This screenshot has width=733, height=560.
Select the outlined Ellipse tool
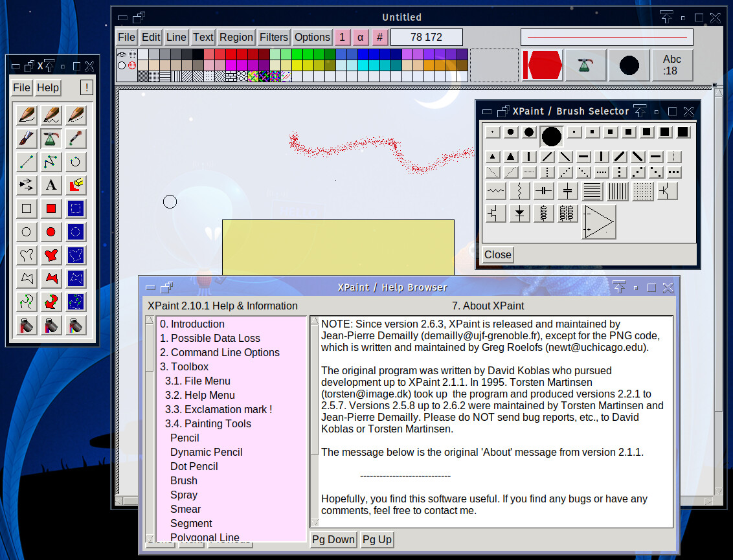tap(27, 232)
